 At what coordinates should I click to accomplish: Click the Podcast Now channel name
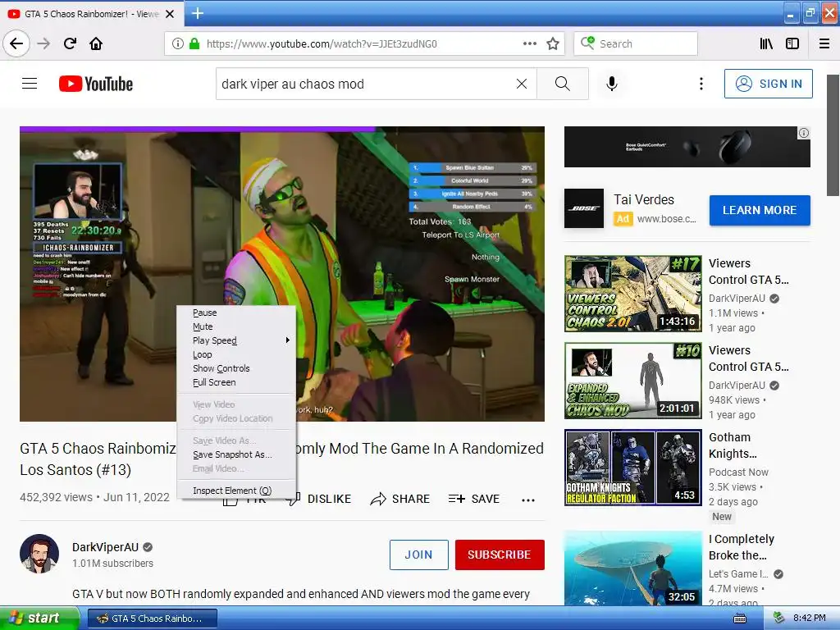click(x=738, y=472)
